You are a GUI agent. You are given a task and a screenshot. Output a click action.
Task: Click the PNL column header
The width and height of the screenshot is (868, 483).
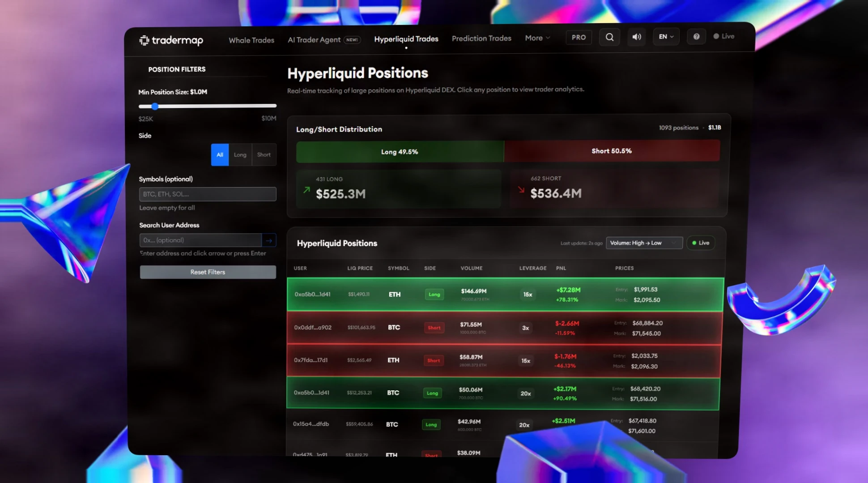(x=561, y=269)
